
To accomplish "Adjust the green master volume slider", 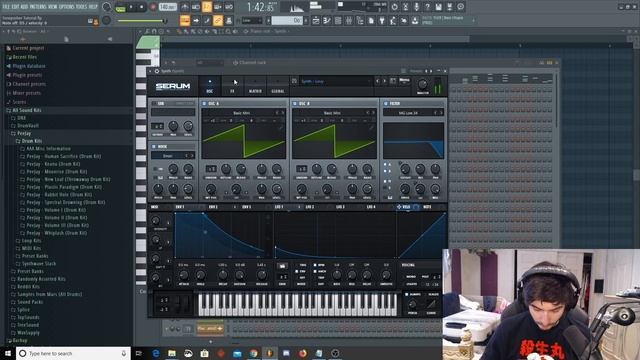I will tap(142, 20).
